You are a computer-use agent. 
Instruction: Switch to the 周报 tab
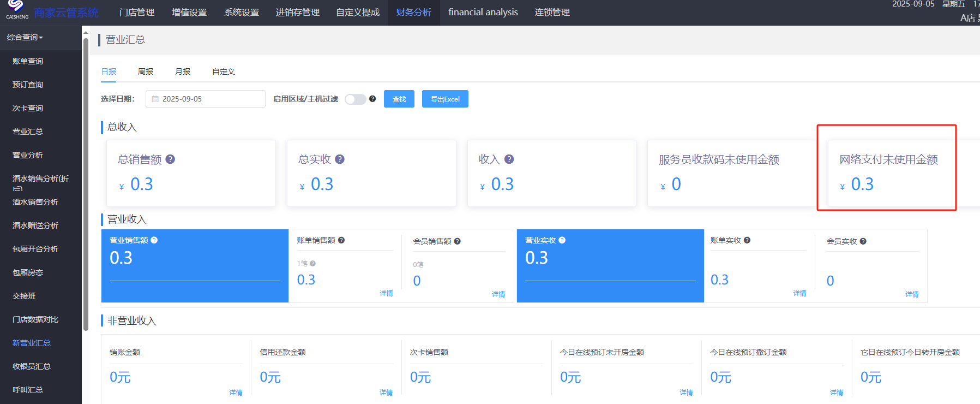click(x=146, y=72)
